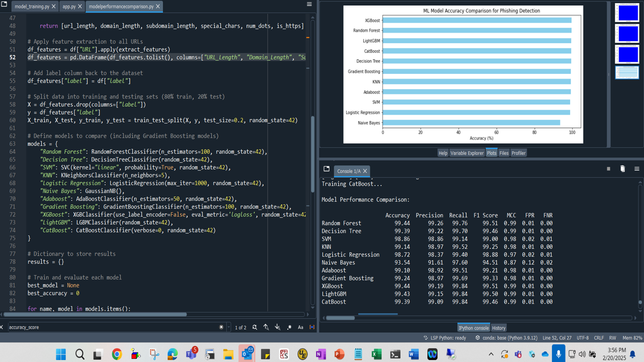Open Excel from the taskbar

pyautogui.click(x=376, y=354)
